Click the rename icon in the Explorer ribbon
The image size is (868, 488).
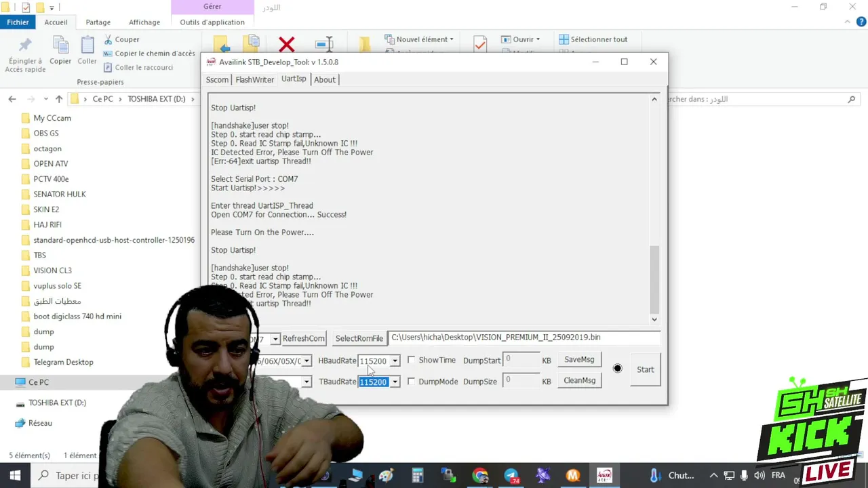pos(325,45)
